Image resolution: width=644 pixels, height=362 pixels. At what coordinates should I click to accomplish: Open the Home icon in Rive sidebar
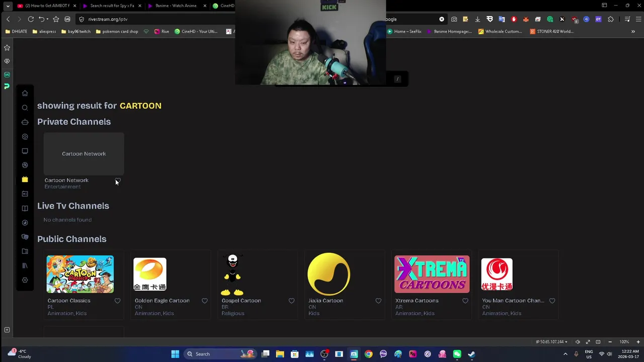pyautogui.click(x=25, y=93)
